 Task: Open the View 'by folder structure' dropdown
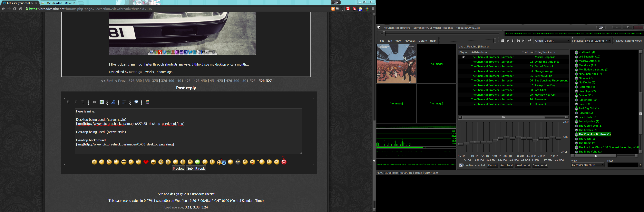588,165
